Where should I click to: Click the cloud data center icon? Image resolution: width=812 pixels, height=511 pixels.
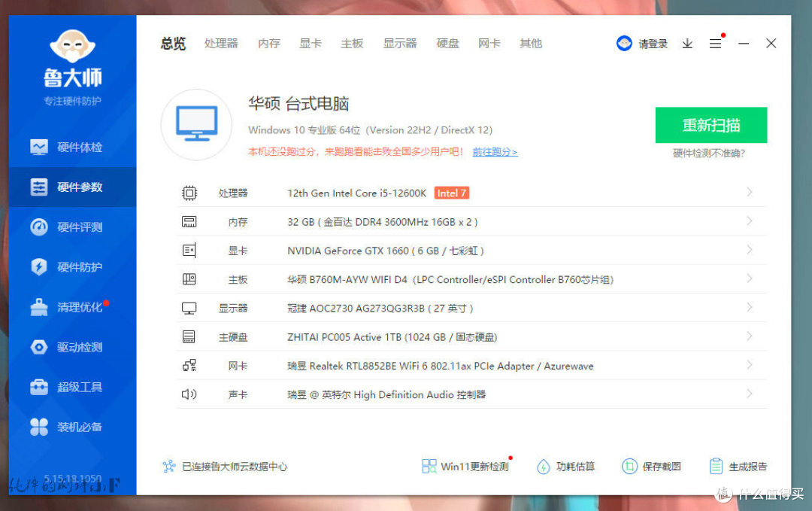(x=169, y=467)
